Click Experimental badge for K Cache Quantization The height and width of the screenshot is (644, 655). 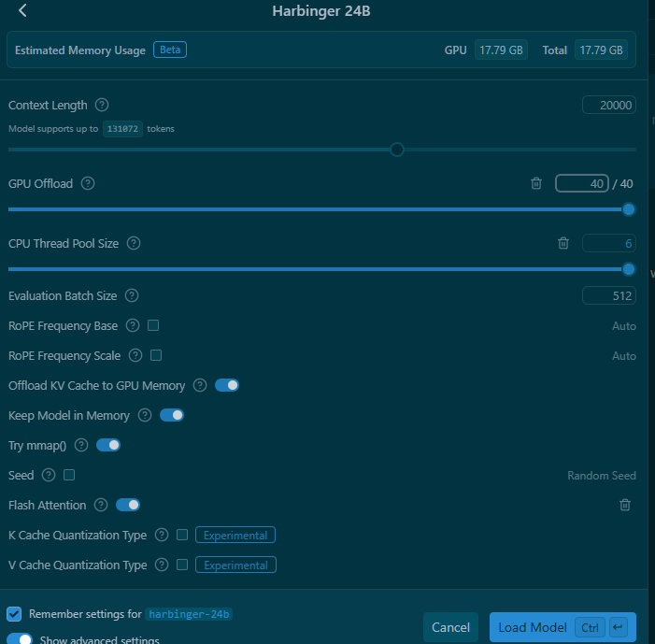point(235,535)
